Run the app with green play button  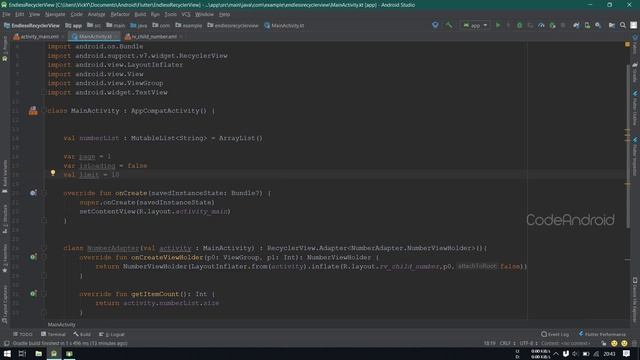(498, 25)
